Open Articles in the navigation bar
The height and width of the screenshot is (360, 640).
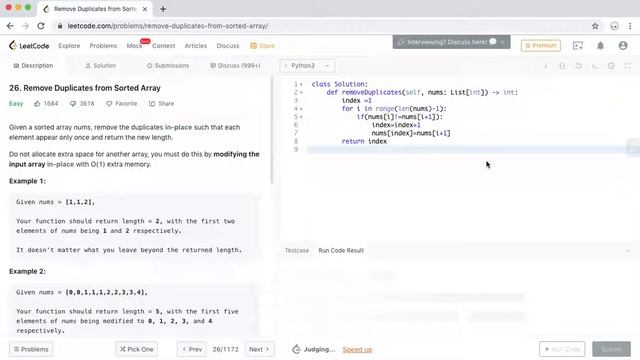click(x=196, y=46)
